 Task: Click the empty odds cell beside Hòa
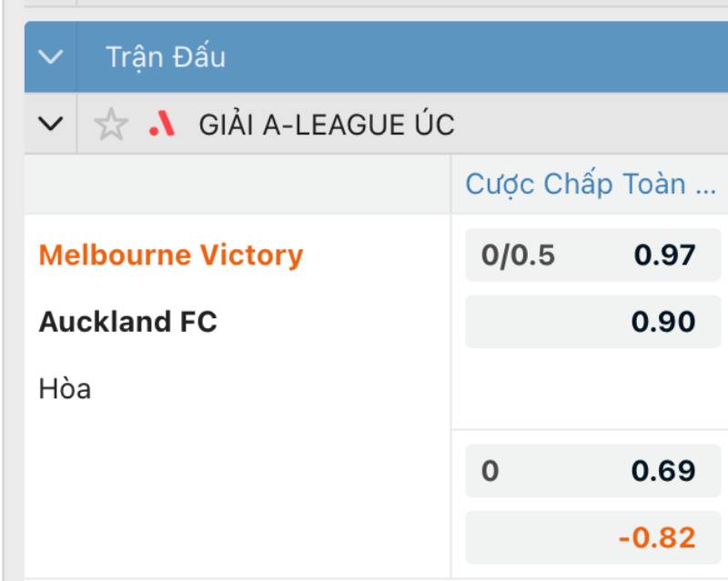click(590, 389)
